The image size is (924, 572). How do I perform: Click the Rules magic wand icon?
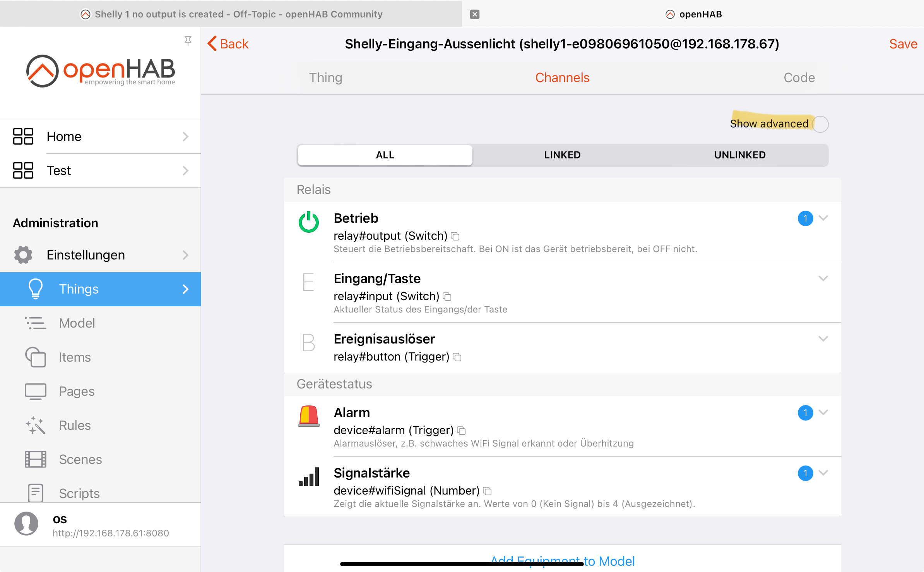tap(36, 425)
